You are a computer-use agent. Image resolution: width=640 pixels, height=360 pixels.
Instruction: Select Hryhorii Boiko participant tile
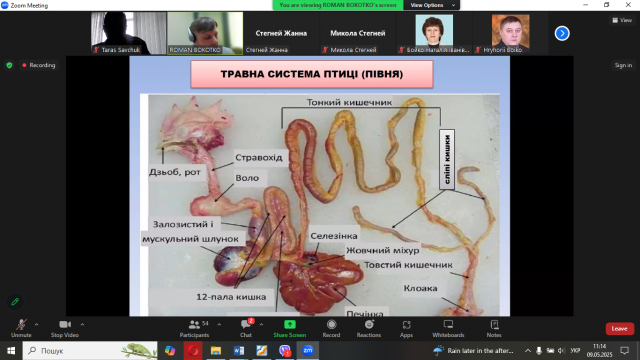coord(510,33)
